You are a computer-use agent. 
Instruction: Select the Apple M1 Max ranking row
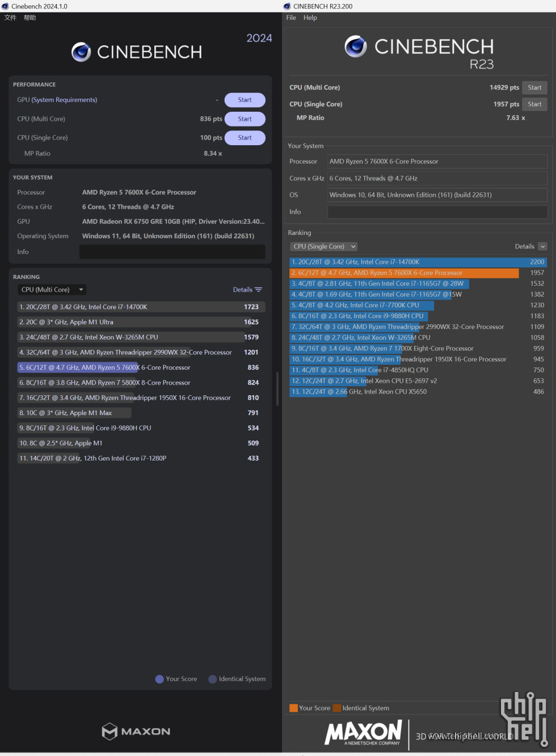pyautogui.click(x=140, y=413)
